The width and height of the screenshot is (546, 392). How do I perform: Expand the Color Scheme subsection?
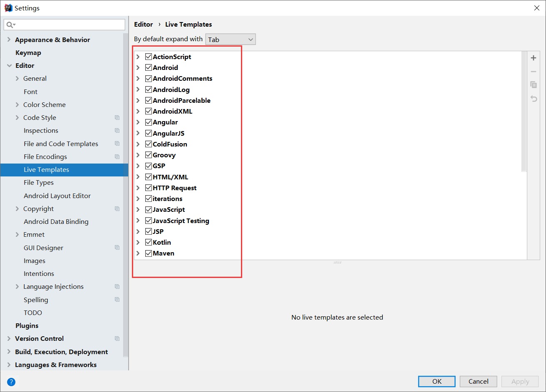click(x=17, y=104)
